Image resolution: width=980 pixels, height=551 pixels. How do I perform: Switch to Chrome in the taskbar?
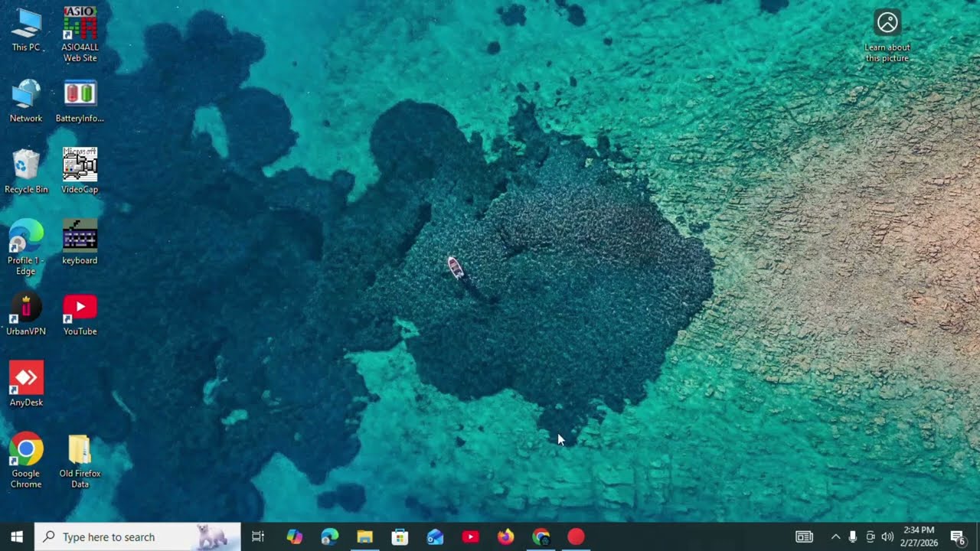[541, 536]
